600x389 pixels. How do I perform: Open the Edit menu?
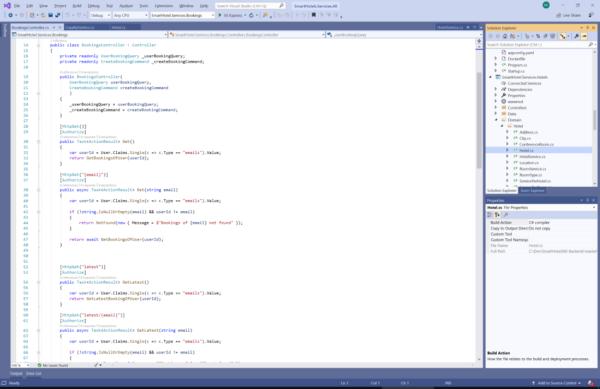pyautogui.click(x=29, y=6)
